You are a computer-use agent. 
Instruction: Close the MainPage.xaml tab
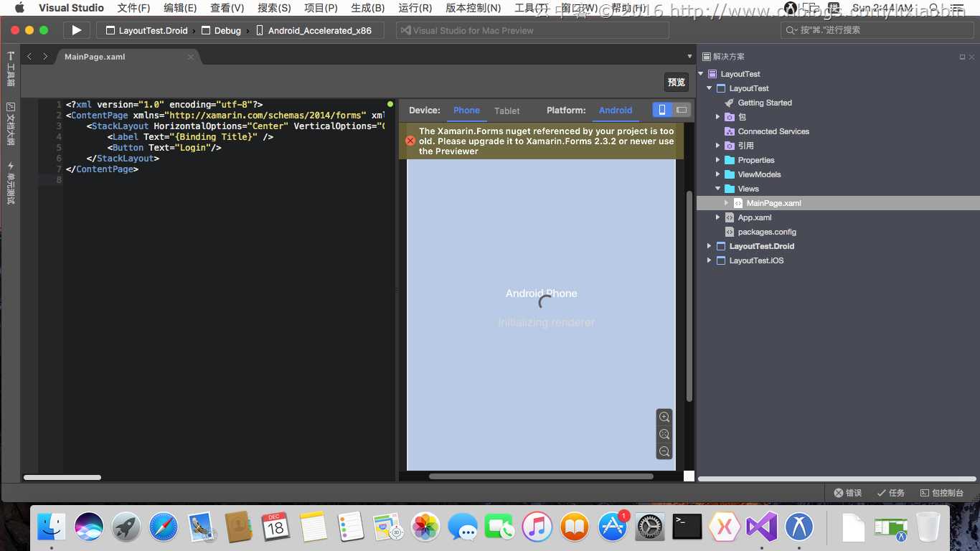pos(191,57)
